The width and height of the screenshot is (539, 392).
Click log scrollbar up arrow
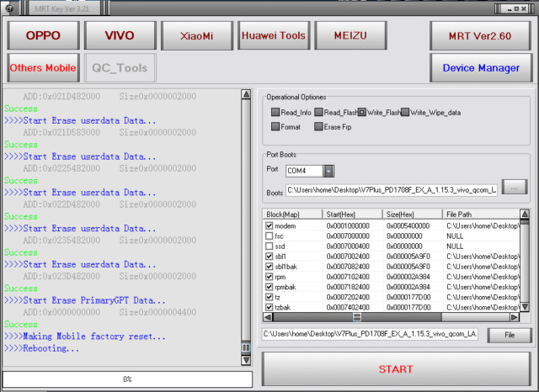[x=246, y=94]
